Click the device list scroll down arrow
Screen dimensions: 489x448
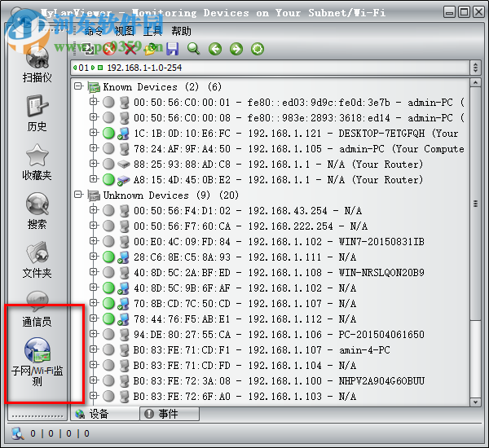pos(475,402)
